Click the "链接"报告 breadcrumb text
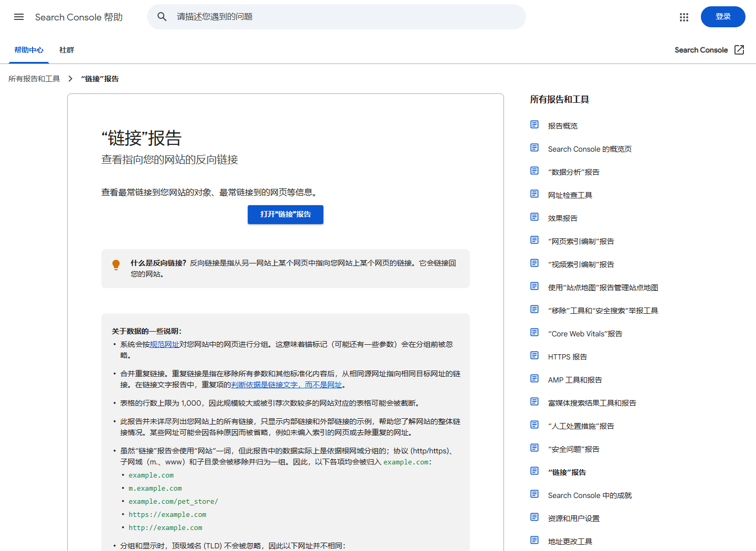 click(x=100, y=79)
